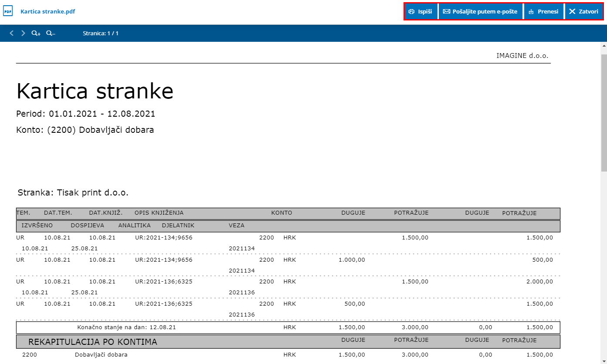
Task: Click the Konačno stanje na dan row
Action: coord(288,327)
